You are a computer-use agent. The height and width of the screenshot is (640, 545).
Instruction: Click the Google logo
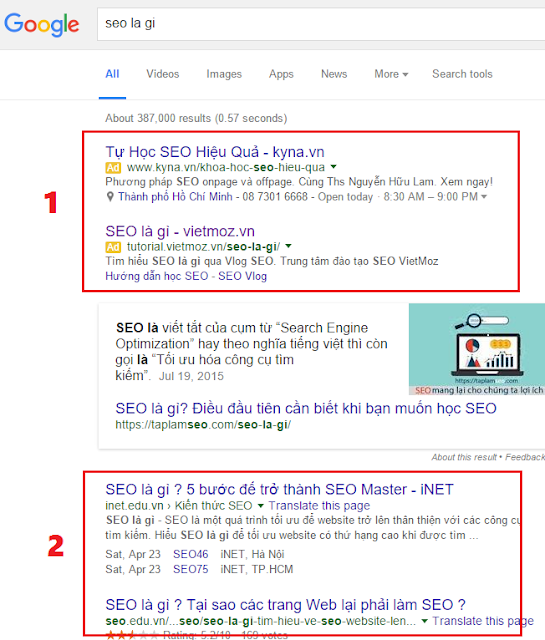[42, 24]
